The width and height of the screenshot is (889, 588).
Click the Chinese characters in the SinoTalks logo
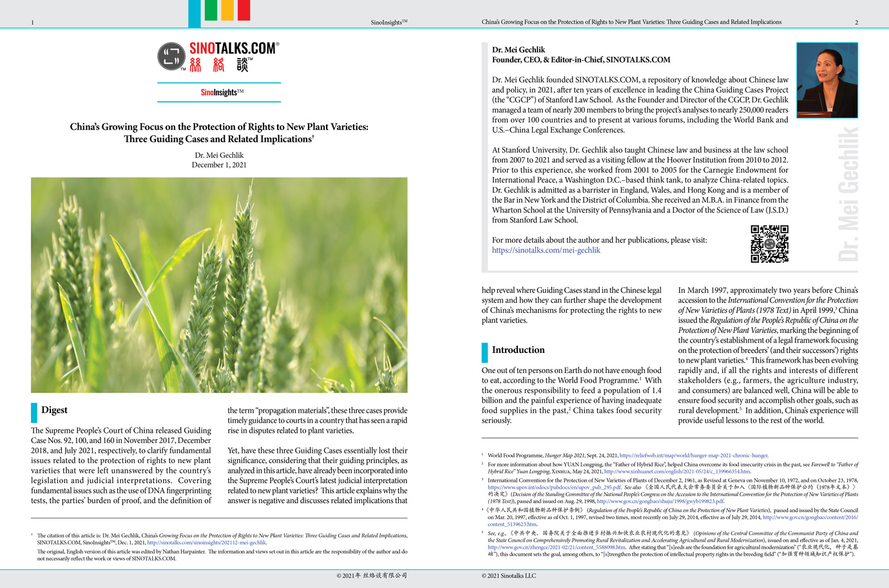coord(219,64)
